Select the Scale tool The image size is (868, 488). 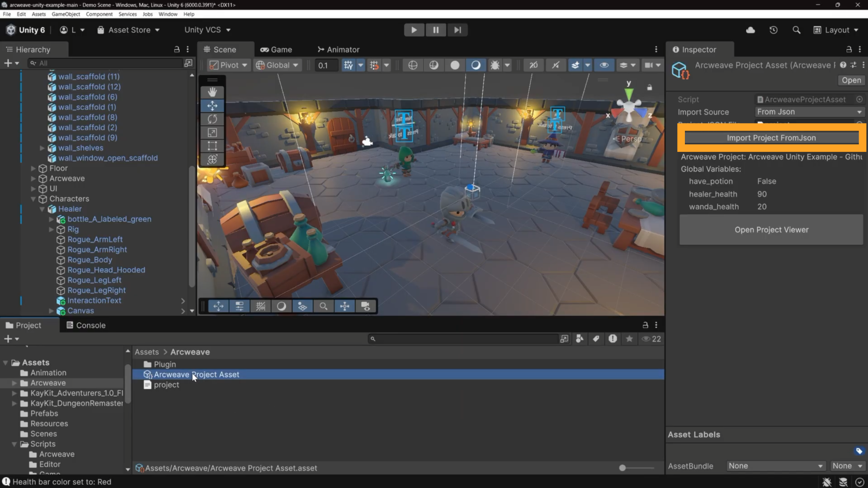coord(212,133)
